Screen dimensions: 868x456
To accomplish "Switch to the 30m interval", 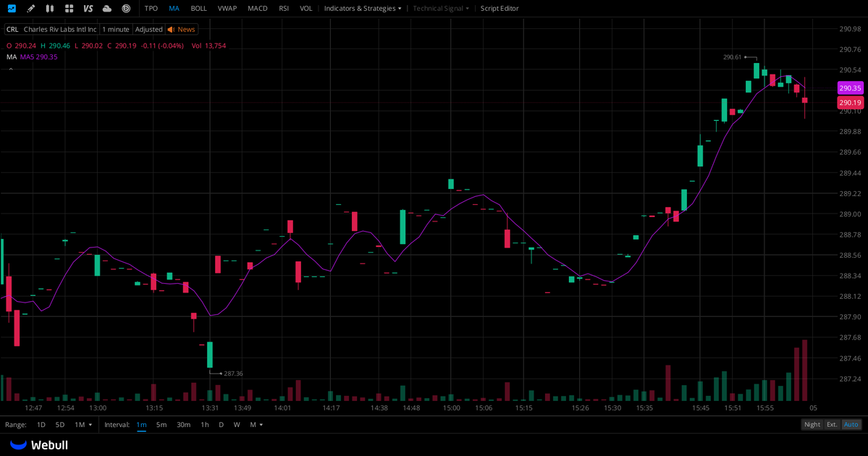I will [x=183, y=424].
